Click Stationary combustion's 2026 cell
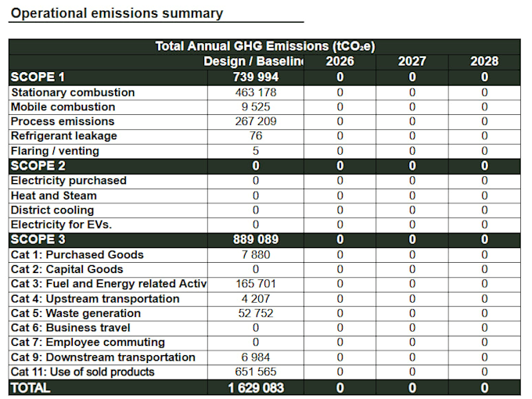Image resolution: width=532 pixels, height=399 pixels. 340,92
